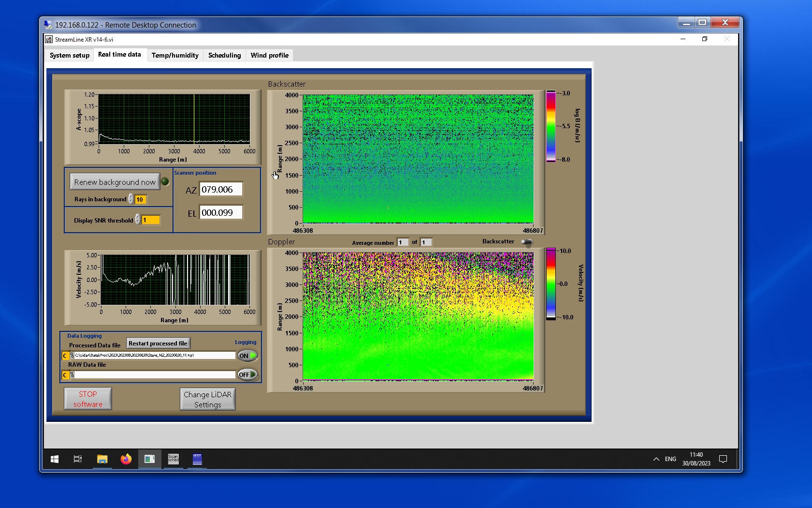The height and width of the screenshot is (508, 812).
Task: Click the StreamLine XR taskbar icon
Action: pyautogui.click(x=150, y=459)
